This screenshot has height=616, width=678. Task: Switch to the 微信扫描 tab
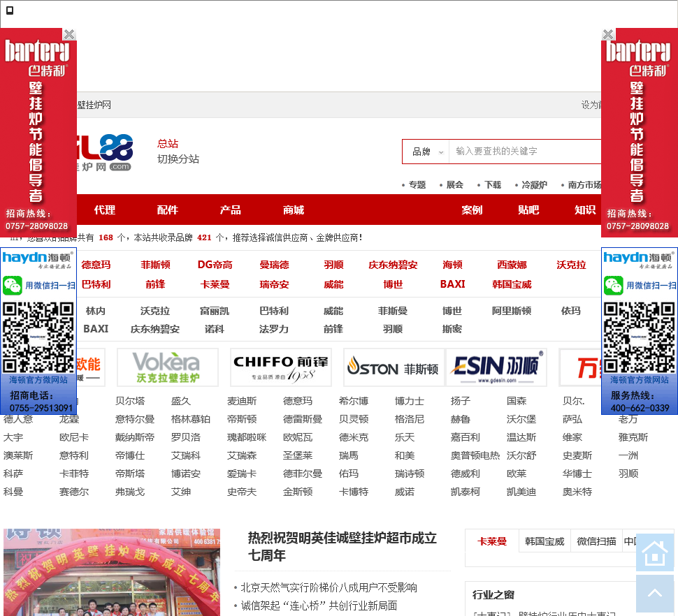[x=596, y=541]
